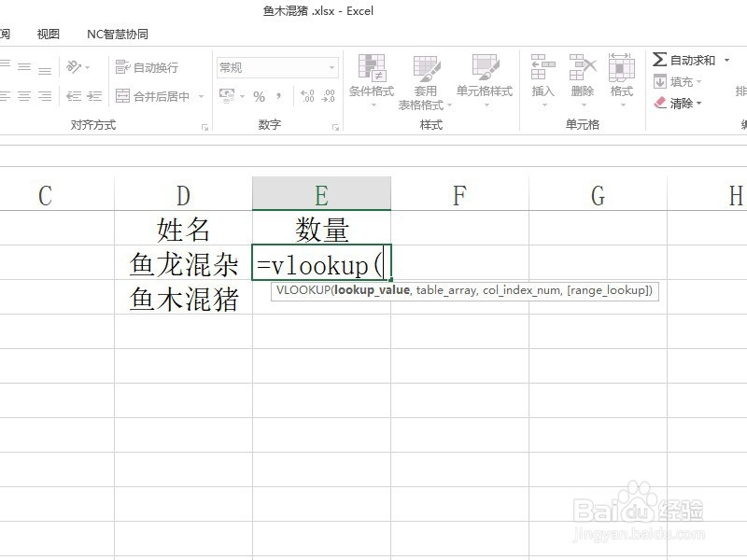Click col_index_num in VLOOKUP tooltip

pyautogui.click(x=522, y=290)
